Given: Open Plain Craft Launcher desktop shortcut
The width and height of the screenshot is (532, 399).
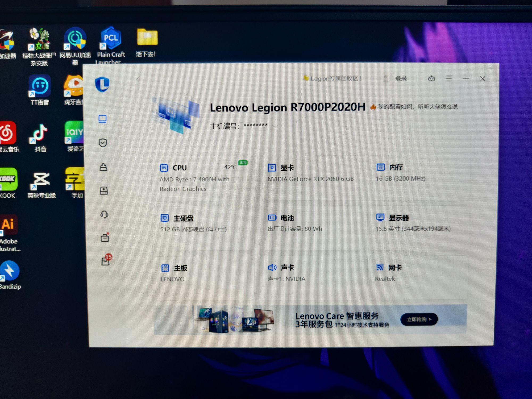Looking at the screenshot, I should click(111, 45).
